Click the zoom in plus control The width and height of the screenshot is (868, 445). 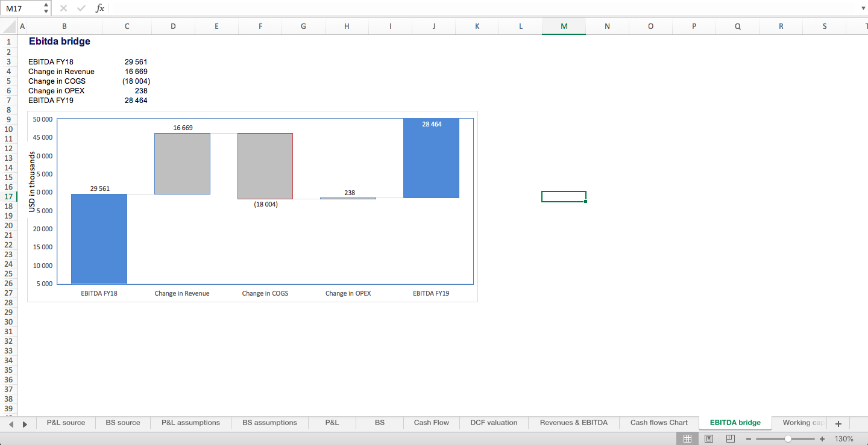tap(822, 439)
